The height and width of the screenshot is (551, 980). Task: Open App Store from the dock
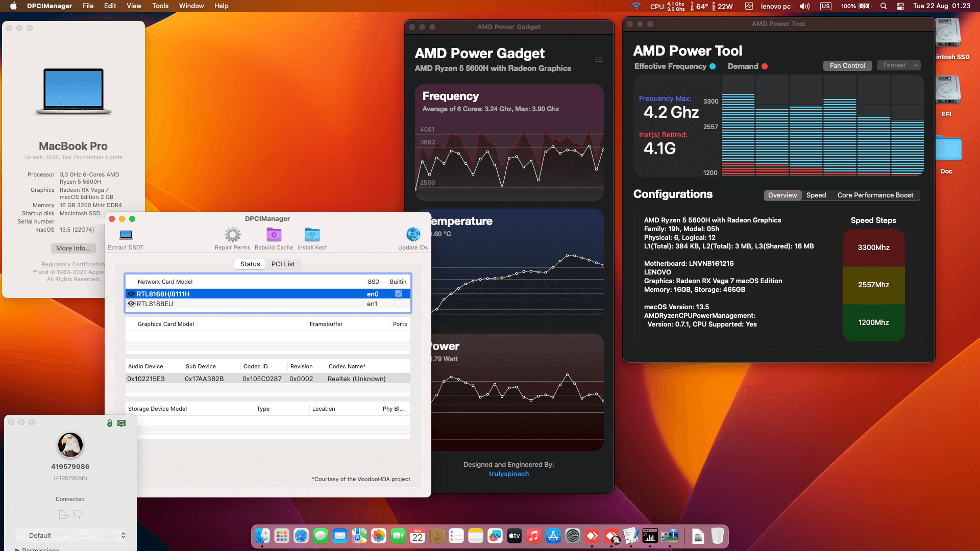tap(553, 536)
